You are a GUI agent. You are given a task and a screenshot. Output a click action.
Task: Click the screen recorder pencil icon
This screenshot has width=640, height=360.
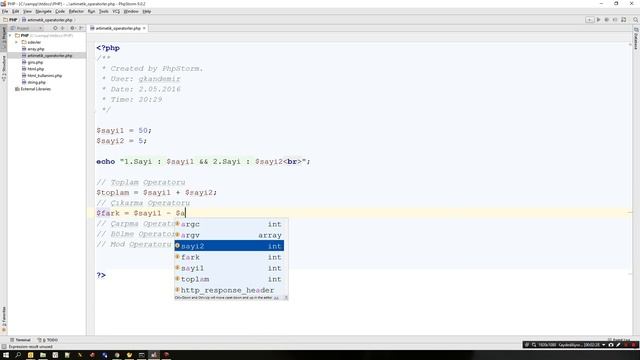618,345
